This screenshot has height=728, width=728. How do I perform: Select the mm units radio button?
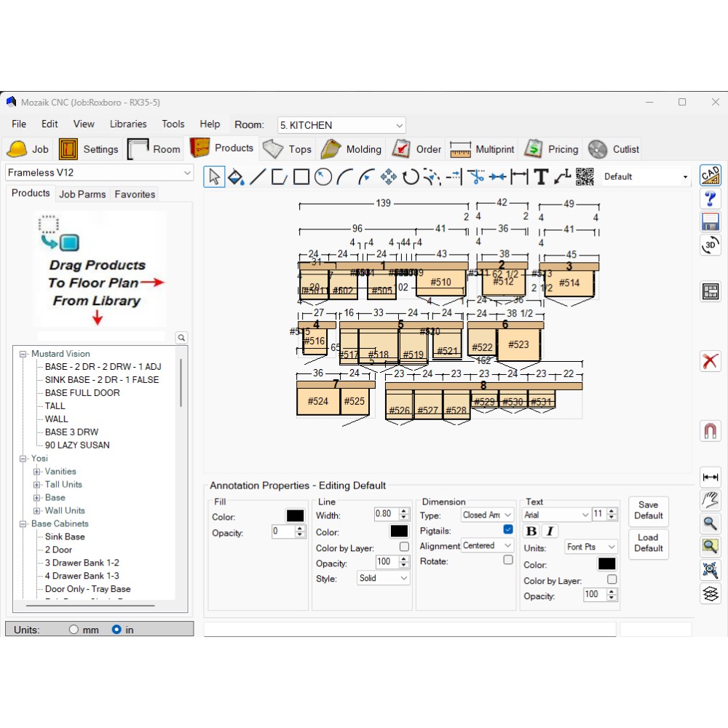click(74, 630)
